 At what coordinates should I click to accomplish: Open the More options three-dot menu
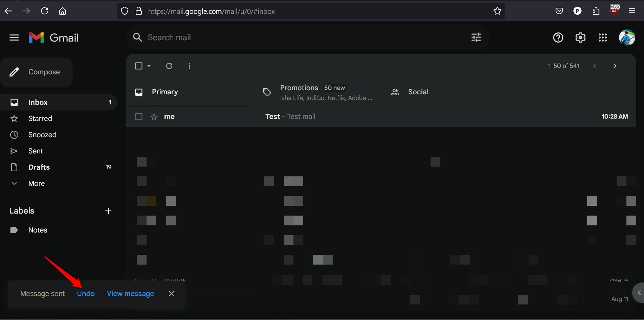[x=189, y=66]
